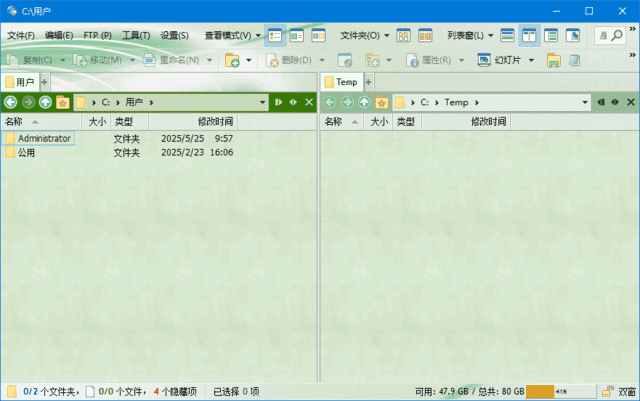
Task: Open the 查看模式(V) dropdown menu
Action: coord(233,36)
